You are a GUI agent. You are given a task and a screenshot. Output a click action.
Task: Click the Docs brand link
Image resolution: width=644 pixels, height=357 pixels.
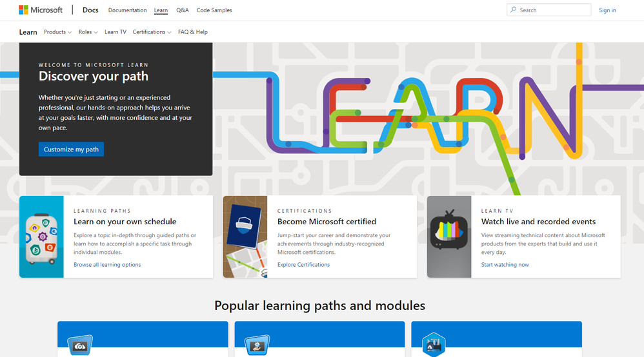90,10
